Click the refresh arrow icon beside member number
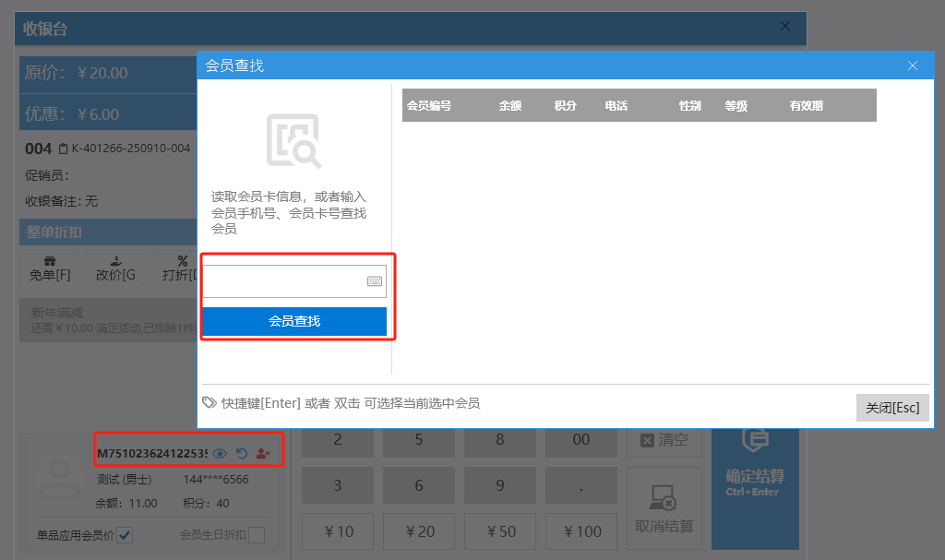The height and width of the screenshot is (560, 945). [242, 453]
